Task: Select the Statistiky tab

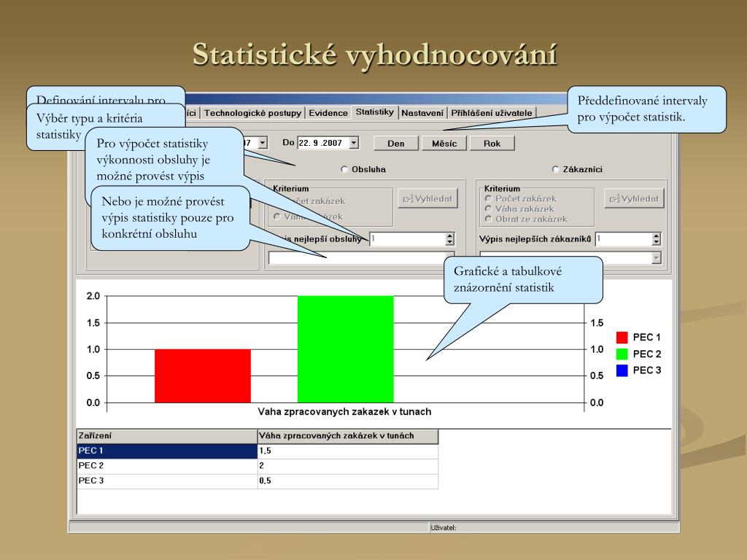Action: [x=375, y=112]
